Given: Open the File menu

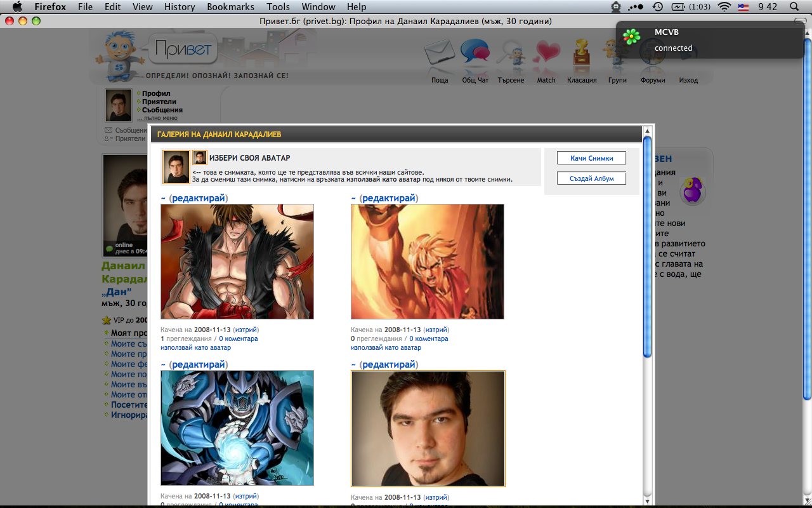Looking at the screenshot, I should (x=85, y=7).
